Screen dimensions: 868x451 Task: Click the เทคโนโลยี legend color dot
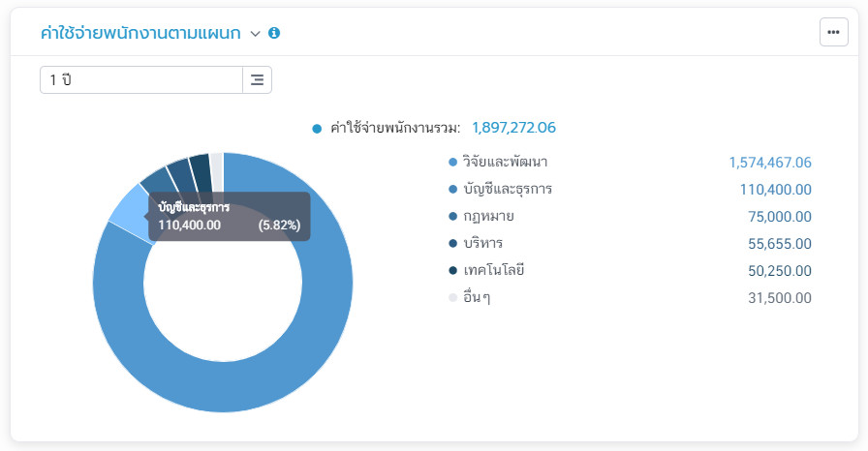coord(452,271)
